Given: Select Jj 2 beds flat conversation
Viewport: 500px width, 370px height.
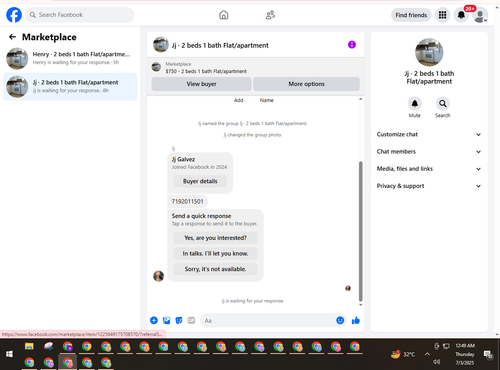Looking at the screenshot, I should coord(70,87).
